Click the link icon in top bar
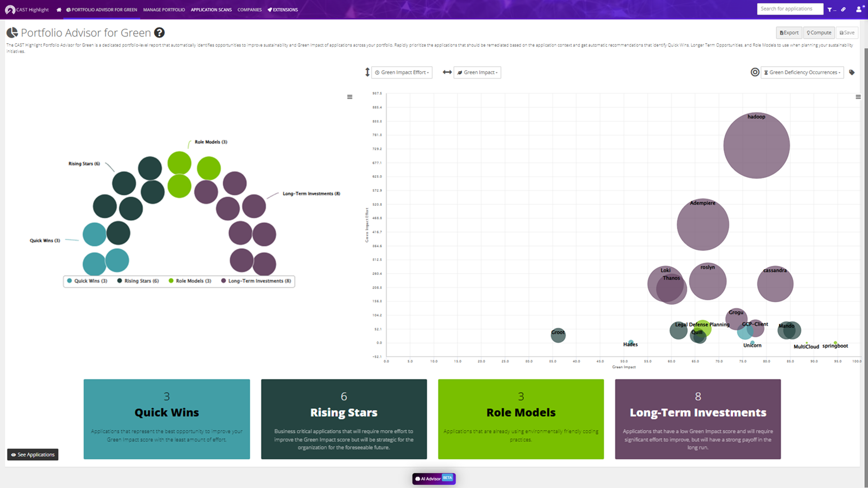The width and height of the screenshot is (868, 488). [x=843, y=10]
